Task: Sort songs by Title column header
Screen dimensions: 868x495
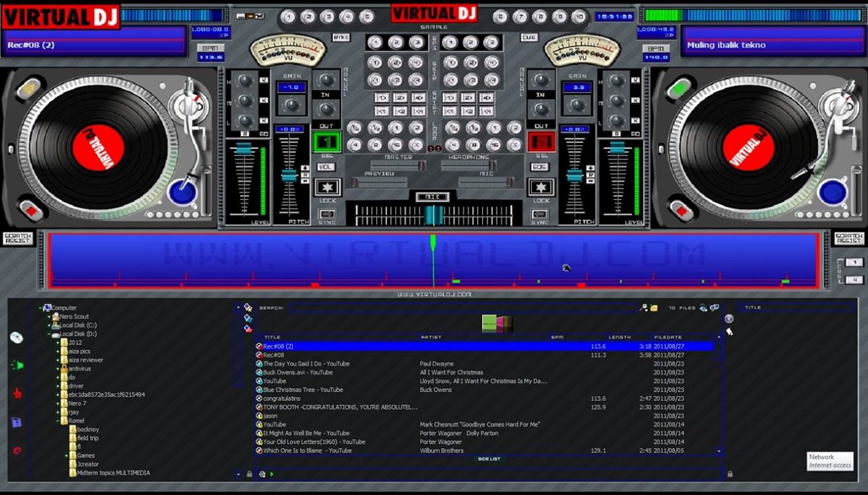Action: tap(272, 338)
